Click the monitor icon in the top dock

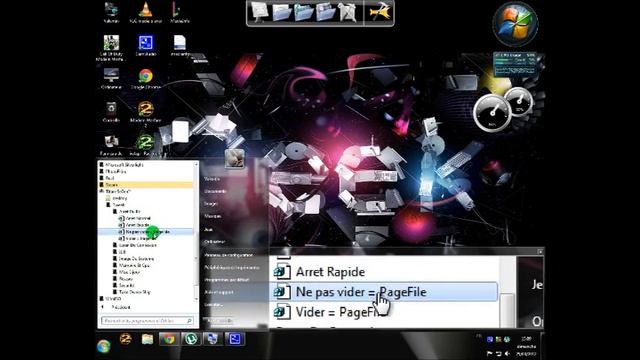[260, 12]
